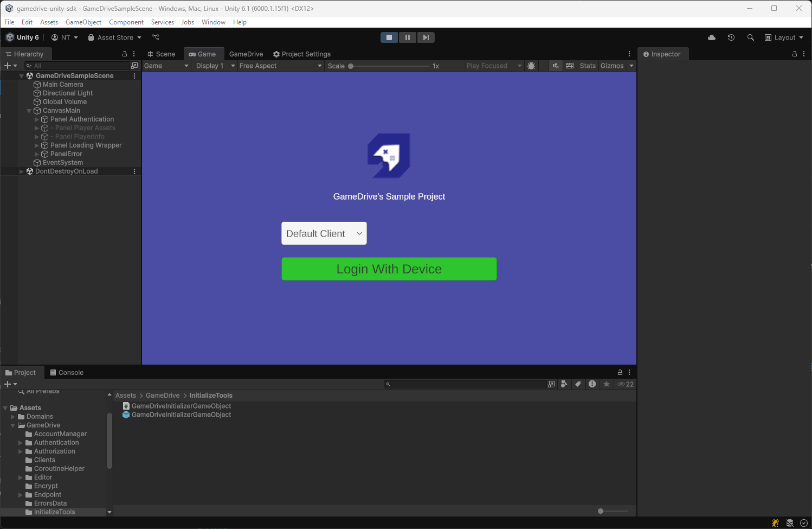This screenshot has height=529, width=812.
Task: Click the global search magnifier icon
Action: pos(751,37)
